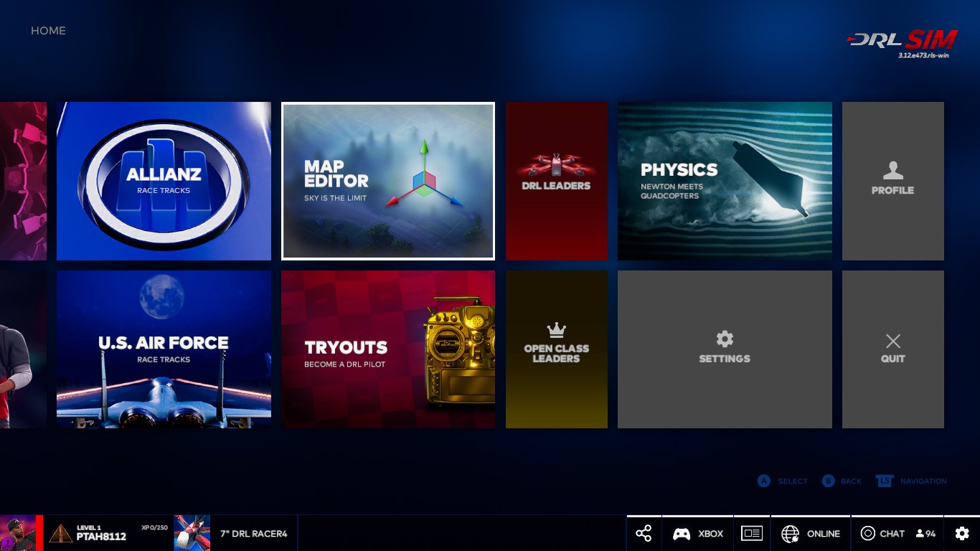980x551 pixels.
Task: Click the online players count 94
Action: 925,534
